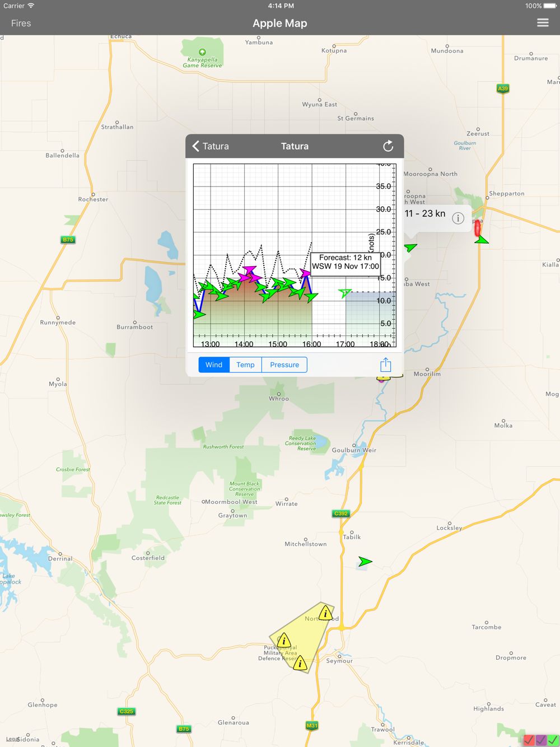Tap the magenta wind arrow at 16:00

click(x=305, y=273)
